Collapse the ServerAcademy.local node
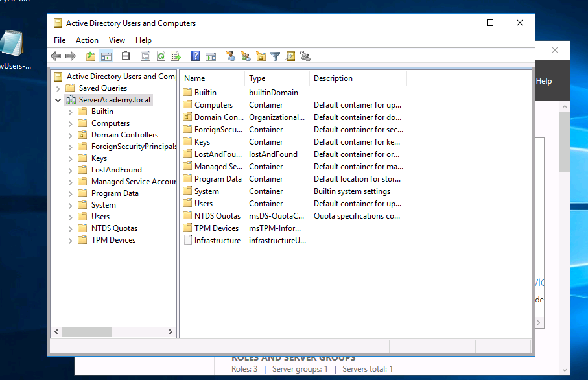Viewport: 588px width, 380px height. (58, 100)
